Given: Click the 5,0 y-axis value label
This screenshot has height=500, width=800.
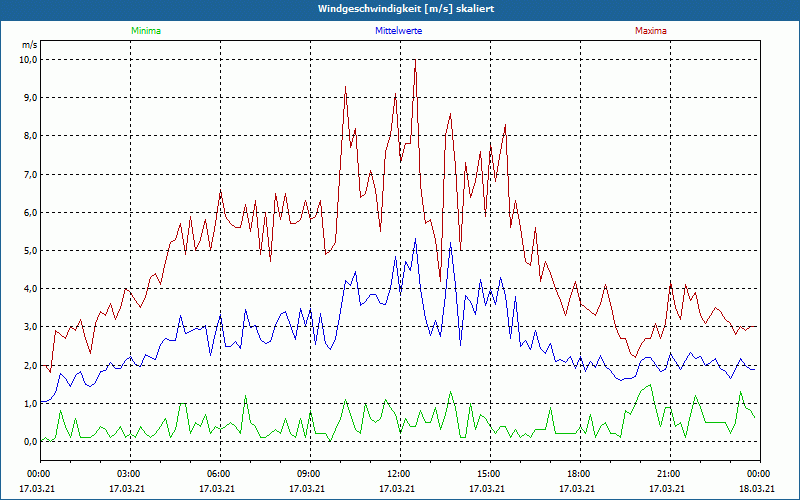Looking at the screenshot, I should coord(30,250).
